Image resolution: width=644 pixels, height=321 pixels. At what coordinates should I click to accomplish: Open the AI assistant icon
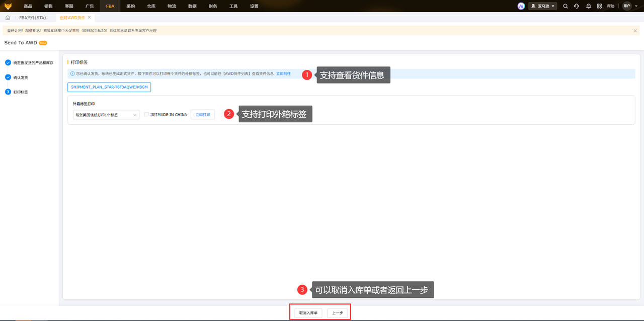pos(521,6)
